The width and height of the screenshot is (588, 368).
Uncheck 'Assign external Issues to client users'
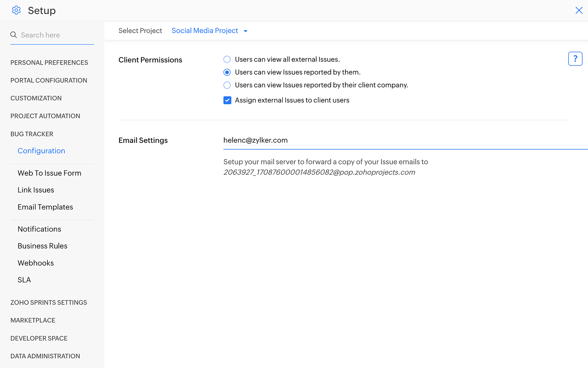pyautogui.click(x=227, y=100)
